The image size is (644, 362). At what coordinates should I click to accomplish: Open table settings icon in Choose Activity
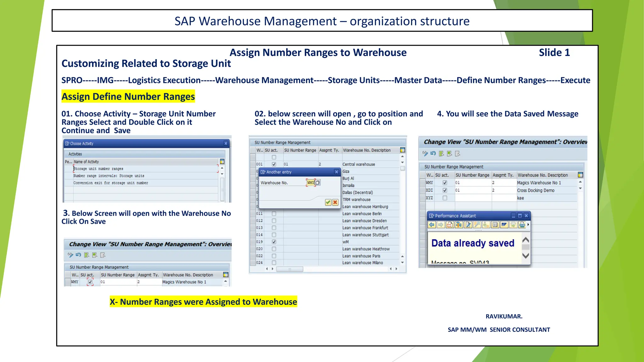tap(222, 162)
